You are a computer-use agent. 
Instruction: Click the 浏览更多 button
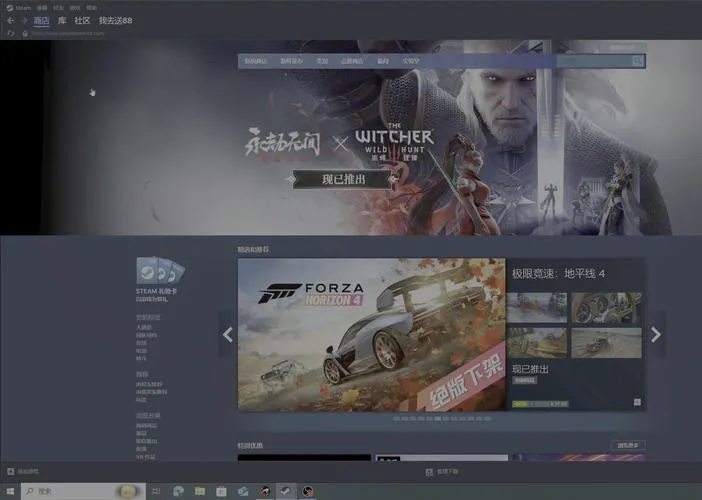[628, 445]
